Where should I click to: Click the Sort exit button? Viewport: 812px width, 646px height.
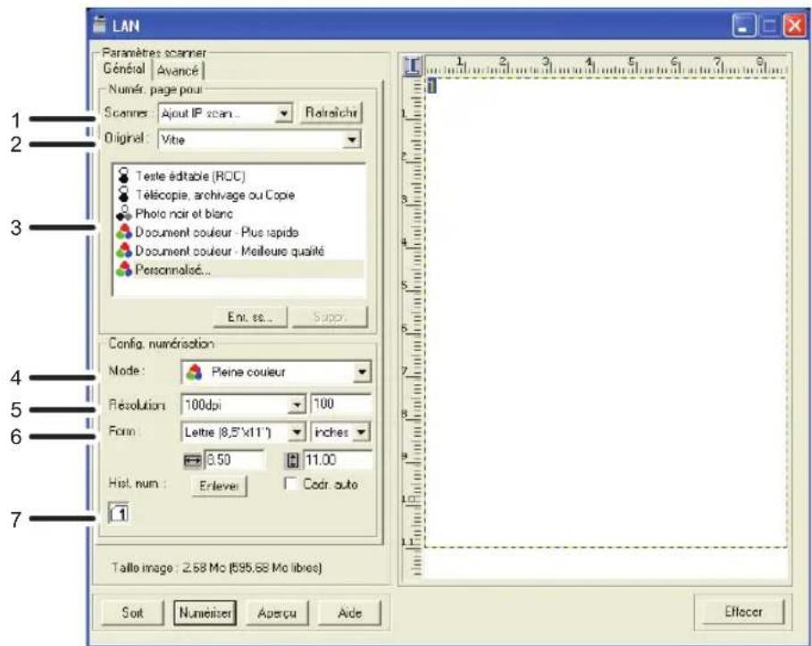click(132, 612)
